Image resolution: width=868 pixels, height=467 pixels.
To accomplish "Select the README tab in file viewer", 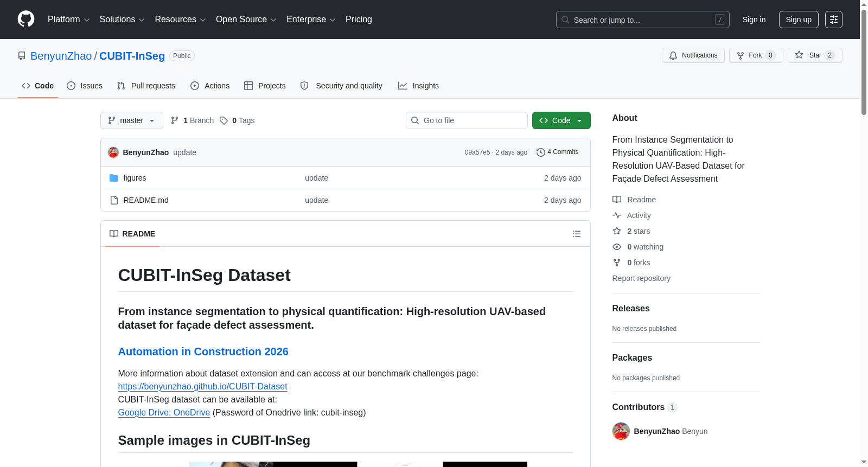I will pos(132,234).
